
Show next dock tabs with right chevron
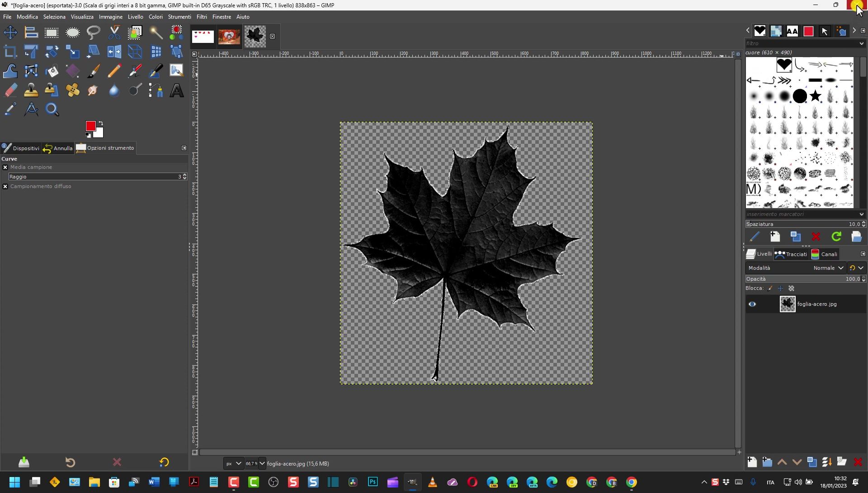coord(854,31)
